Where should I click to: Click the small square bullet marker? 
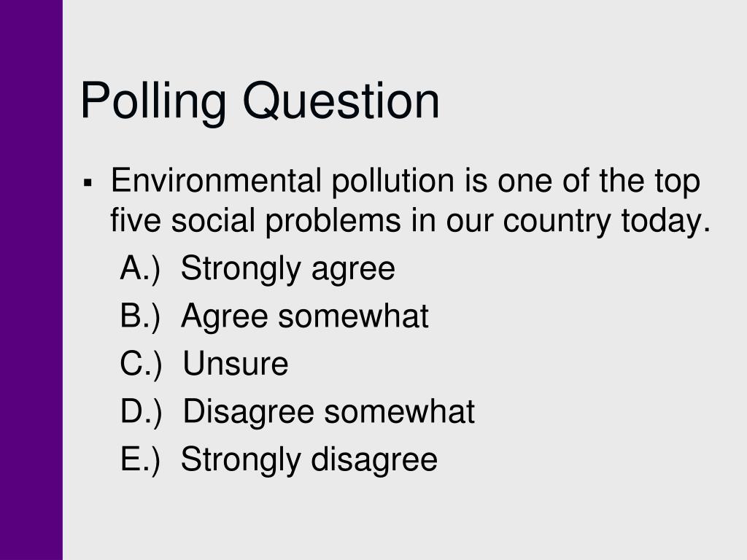(x=88, y=182)
